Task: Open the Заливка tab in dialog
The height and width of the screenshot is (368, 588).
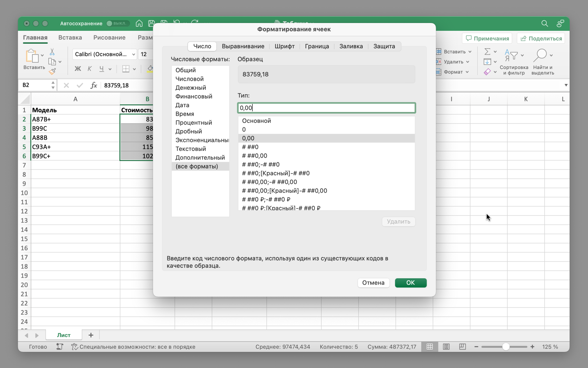Action: point(351,46)
